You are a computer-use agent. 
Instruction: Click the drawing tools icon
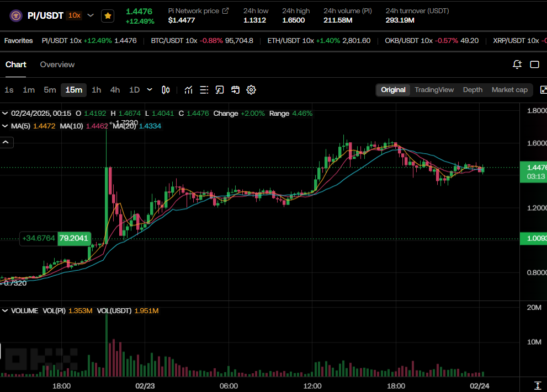220,90
